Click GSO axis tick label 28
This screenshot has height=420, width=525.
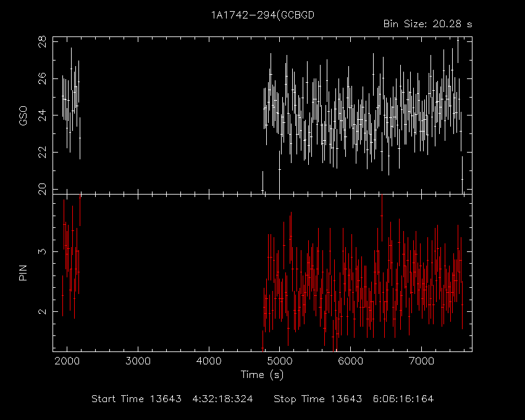[43, 42]
